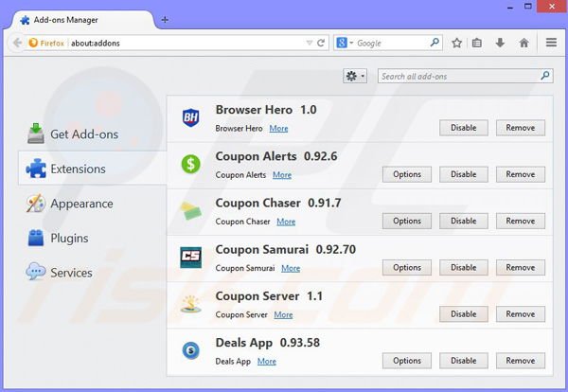This screenshot has width=568, height=392.
Task: Select the Browser Hero 1.0 title
Action: (x=266, y=110)
